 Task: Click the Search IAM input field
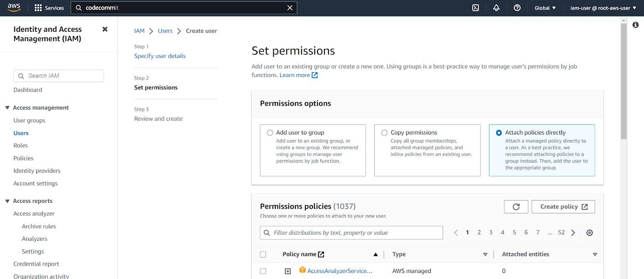tap(59, 76)
